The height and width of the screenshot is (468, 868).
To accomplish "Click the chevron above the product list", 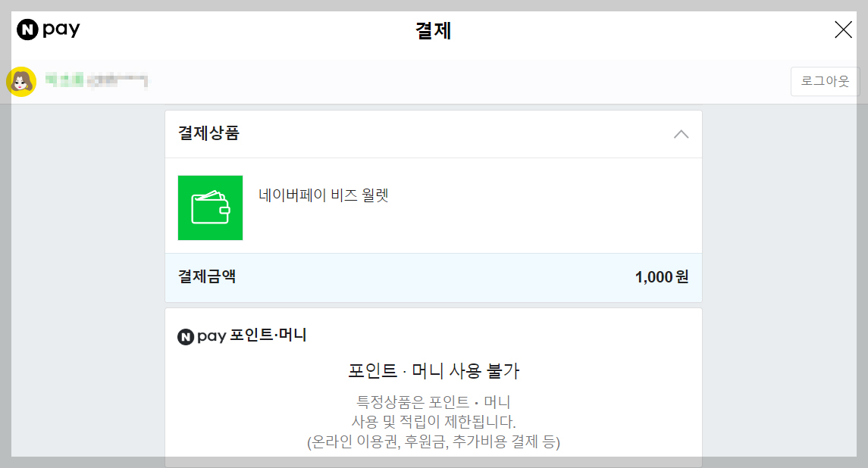I will click(x=680, y=133).
